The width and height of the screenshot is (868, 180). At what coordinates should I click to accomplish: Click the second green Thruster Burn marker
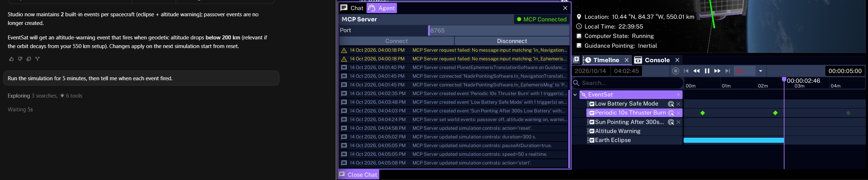tap(775, 113)
